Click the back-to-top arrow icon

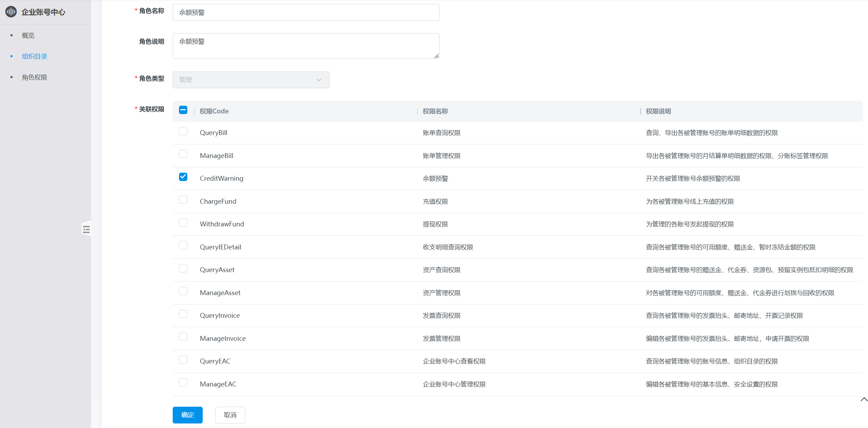coord(864,399)
